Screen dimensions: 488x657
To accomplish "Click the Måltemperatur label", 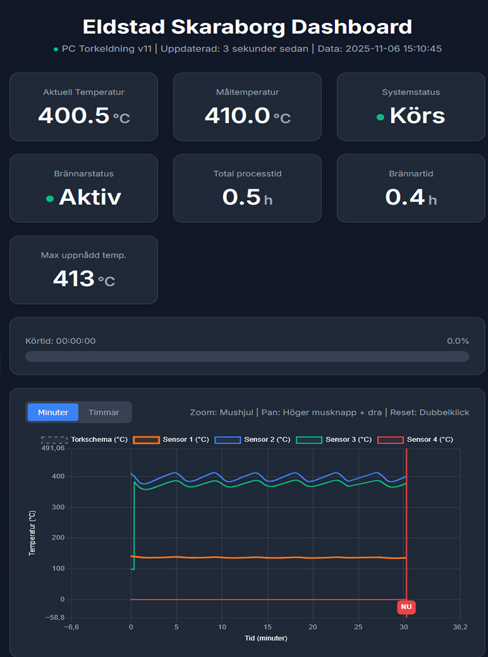I will pos(248,92).
